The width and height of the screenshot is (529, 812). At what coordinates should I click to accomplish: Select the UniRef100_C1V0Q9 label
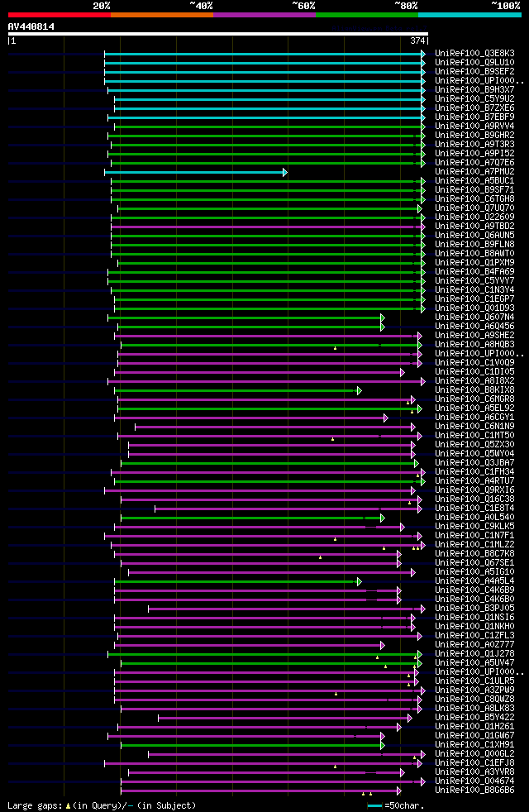click(474, 363)
